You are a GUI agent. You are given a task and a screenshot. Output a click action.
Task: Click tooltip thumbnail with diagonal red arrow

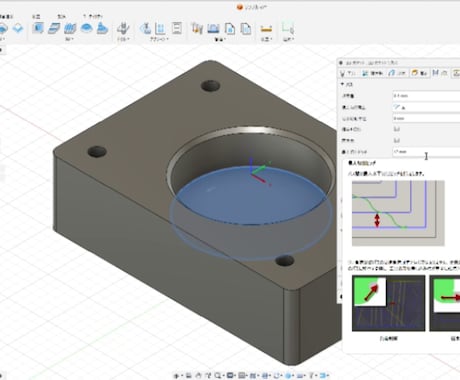[x=388, y=303]
